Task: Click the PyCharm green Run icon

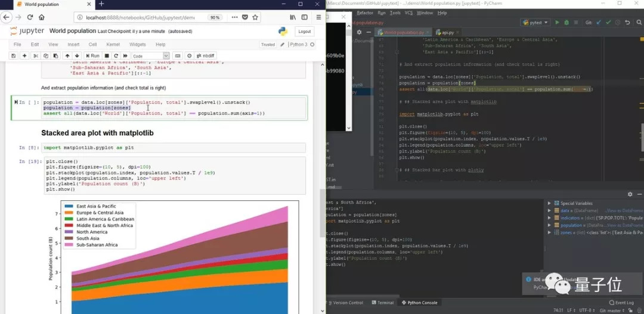Action: tap(558, 23)
